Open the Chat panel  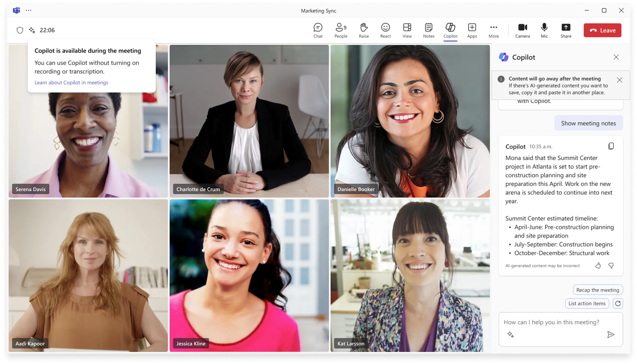pos(318,30)
